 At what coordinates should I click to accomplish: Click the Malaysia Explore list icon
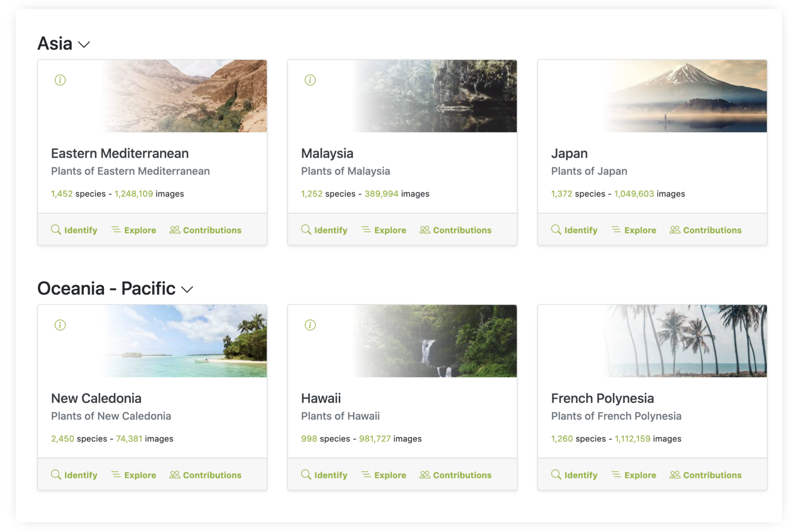(366, 230)
